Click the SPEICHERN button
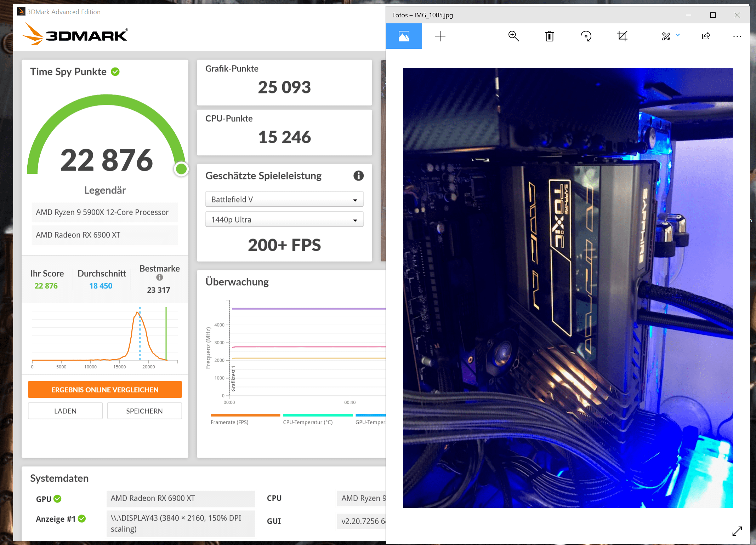 (144, 411)
